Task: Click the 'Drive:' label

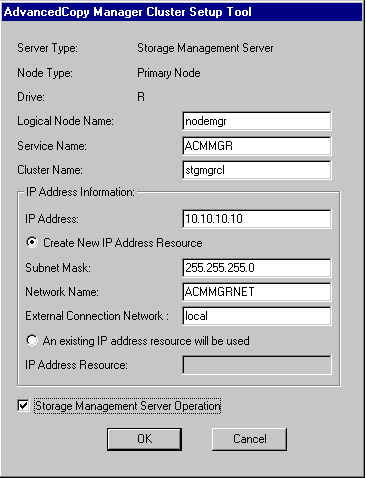Action: [31, 97]
